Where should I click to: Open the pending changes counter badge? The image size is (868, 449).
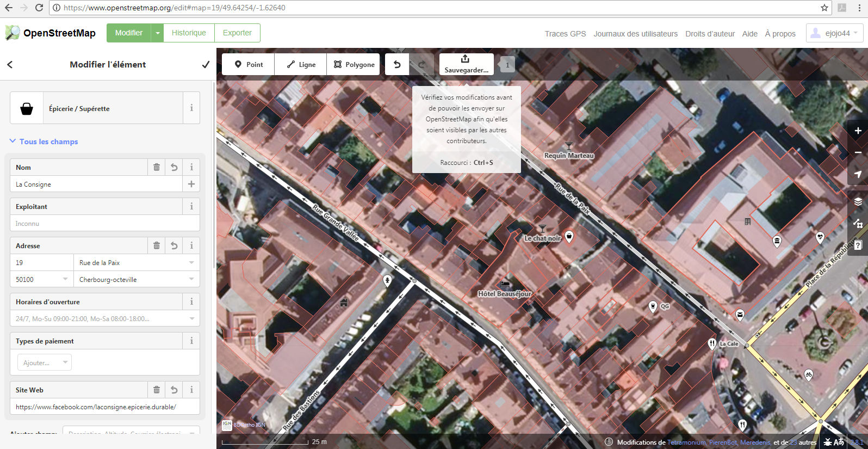pyautogui.click(x=507, y=65)
